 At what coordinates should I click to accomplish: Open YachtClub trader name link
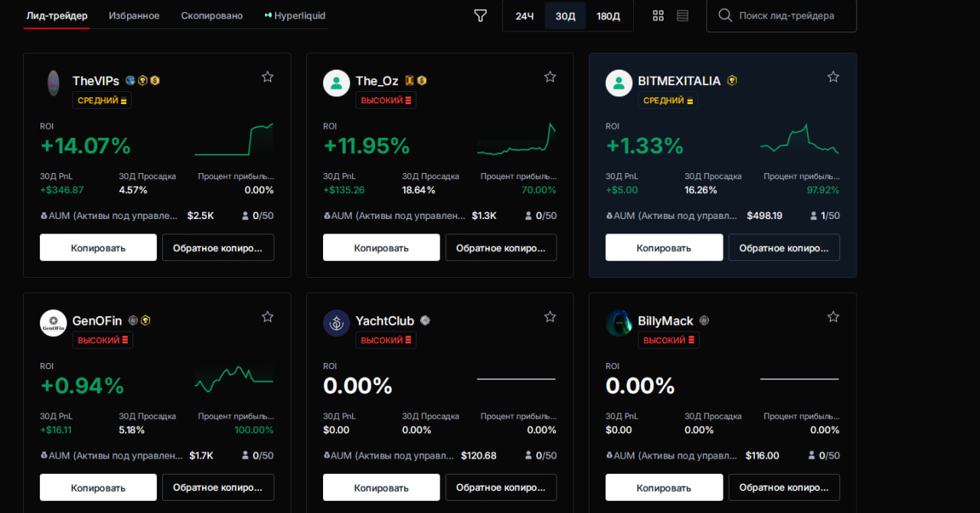384,321
